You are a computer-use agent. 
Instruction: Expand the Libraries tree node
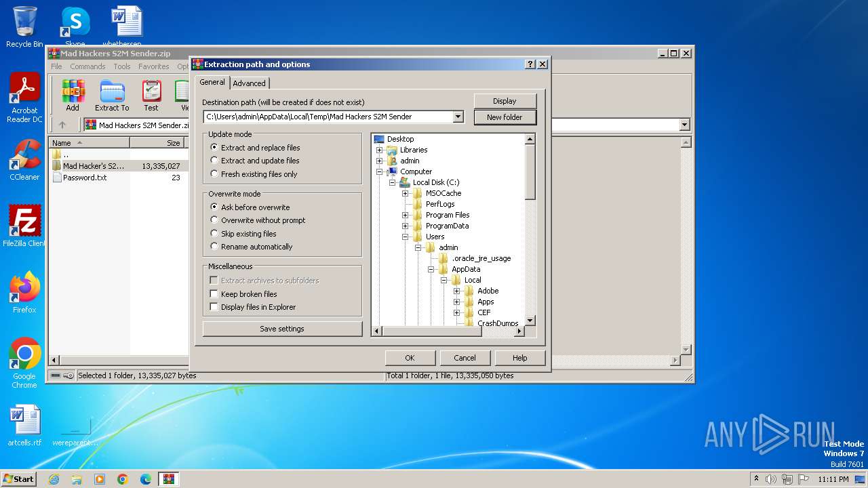(x=380, y=150)
